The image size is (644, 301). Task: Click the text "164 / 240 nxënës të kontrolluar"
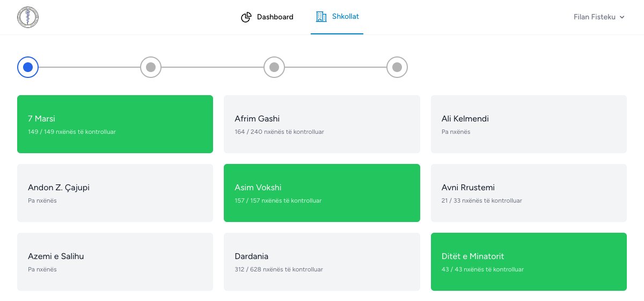point(279,132)
